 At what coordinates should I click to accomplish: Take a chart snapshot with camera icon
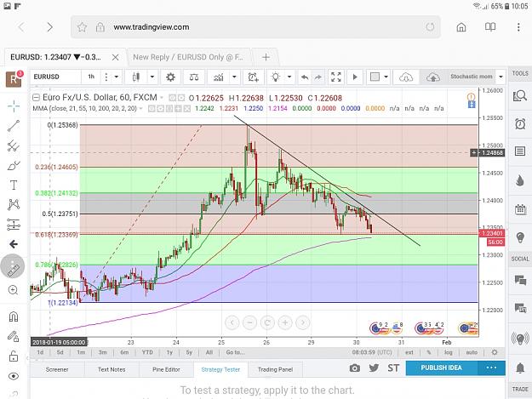click(x=355, y=368)
